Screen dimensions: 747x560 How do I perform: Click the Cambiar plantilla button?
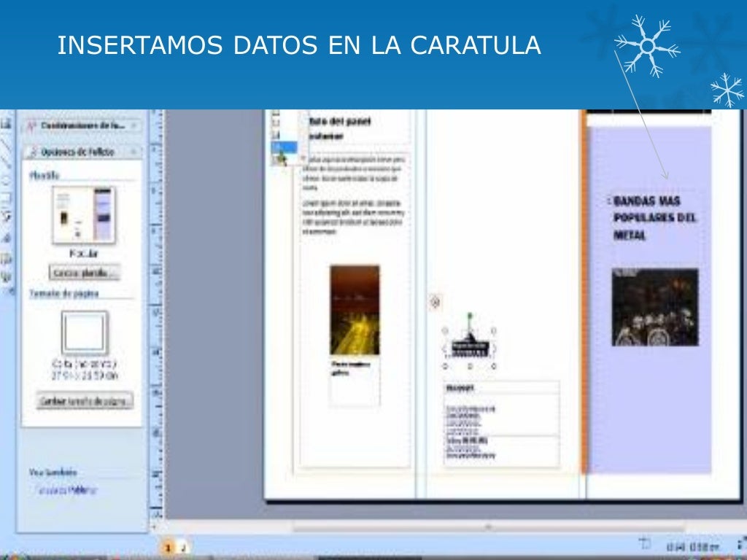(85, 273)
